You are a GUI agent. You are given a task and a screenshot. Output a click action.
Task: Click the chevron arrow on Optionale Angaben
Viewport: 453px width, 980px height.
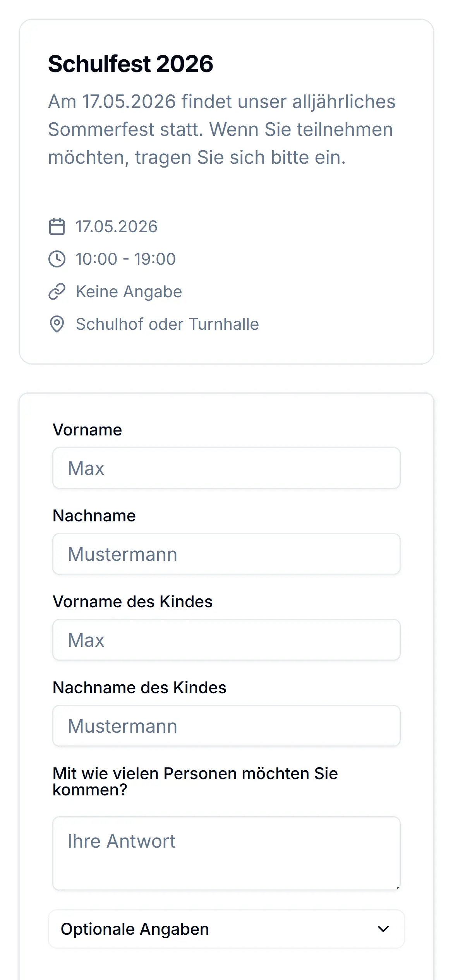(383, 929)
